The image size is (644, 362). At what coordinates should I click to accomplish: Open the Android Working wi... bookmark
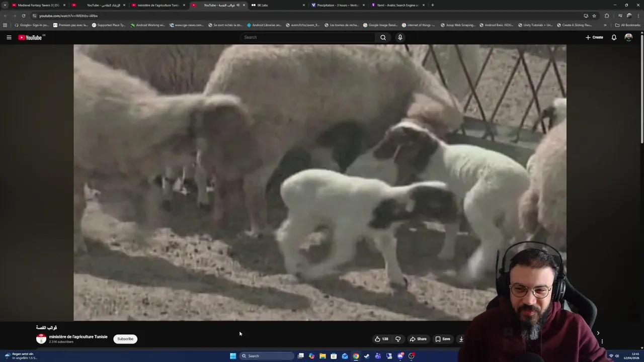(148, 25)
